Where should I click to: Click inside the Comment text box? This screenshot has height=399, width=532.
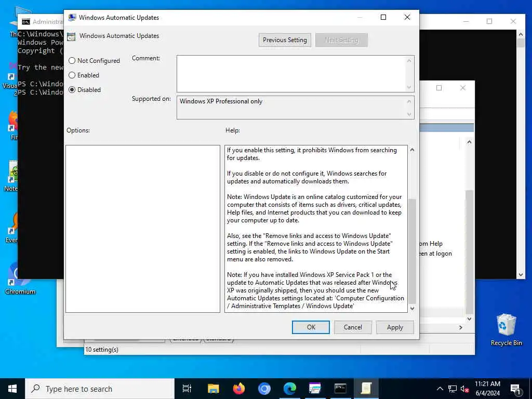(291, 74)
